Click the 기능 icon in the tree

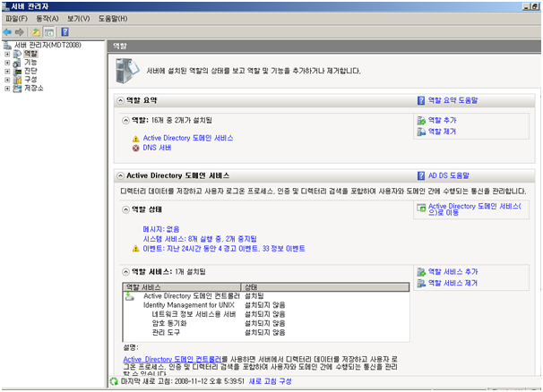click(x=17, y=63)
